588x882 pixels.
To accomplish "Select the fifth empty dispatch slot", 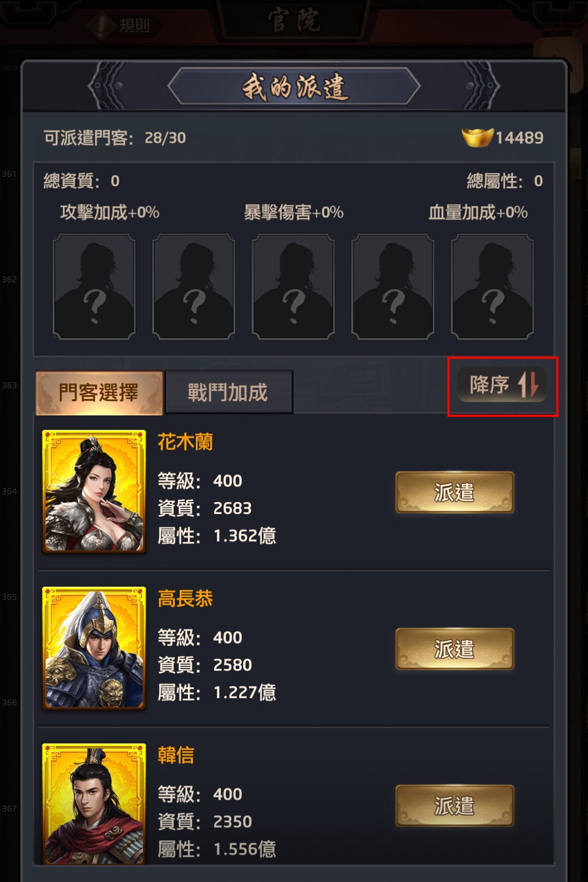I will pyautogui.click(x=492, y=286).
